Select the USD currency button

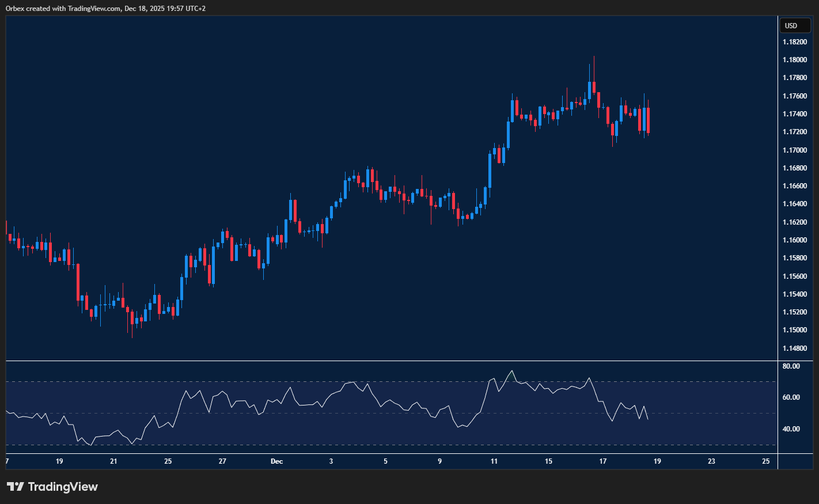[794, 25]
